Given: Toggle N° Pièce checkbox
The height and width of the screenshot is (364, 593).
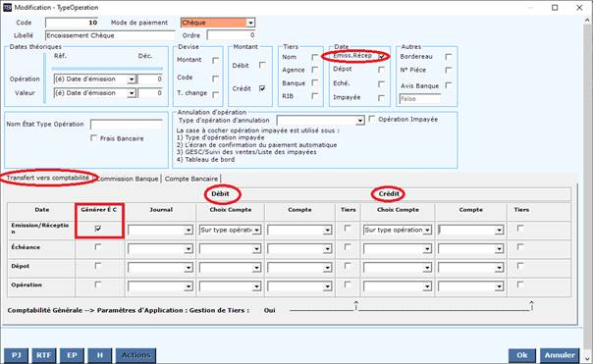Looking at the screenshot, I should (x=448, y=70).
